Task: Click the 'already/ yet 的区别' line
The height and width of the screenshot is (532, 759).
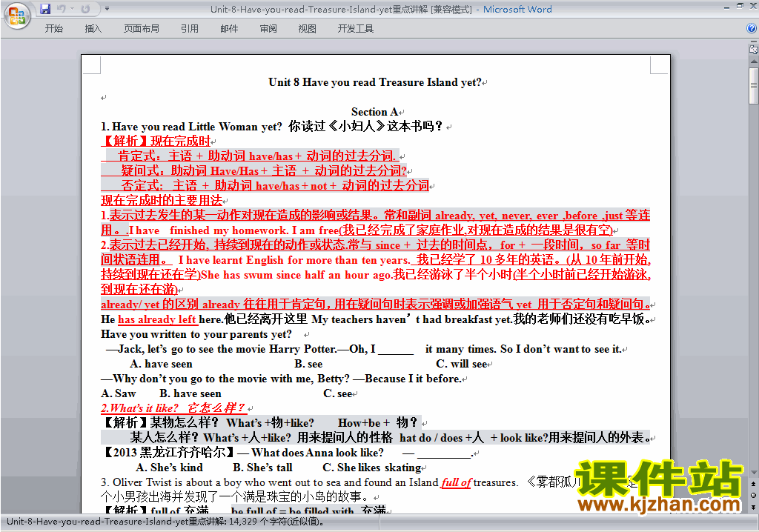Action: (x=376, y=305)
